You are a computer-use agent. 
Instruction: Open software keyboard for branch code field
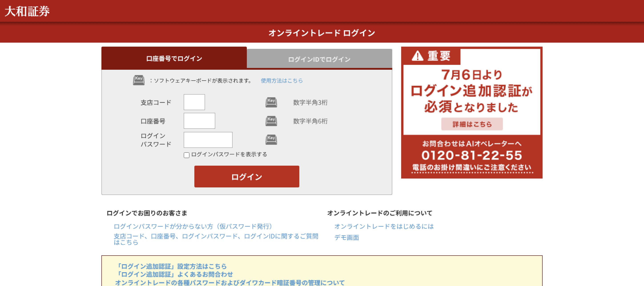pyautogui.click(x=271, y=102)
